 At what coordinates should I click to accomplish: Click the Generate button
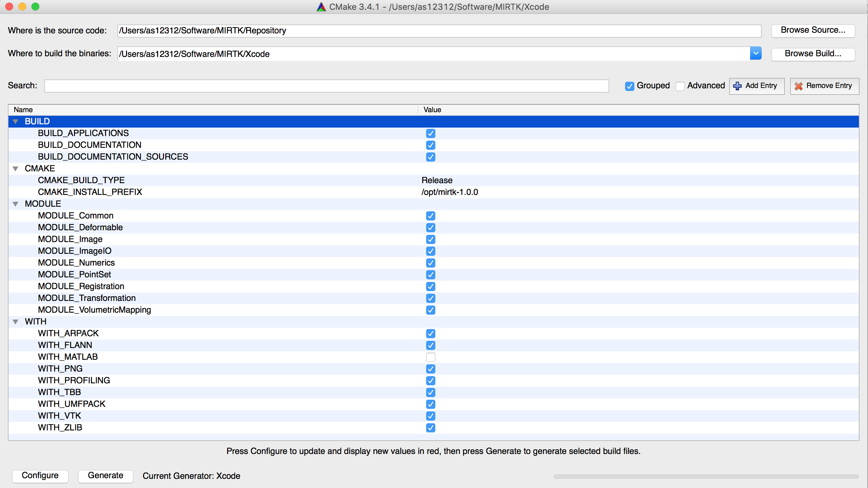pos(105,476)
